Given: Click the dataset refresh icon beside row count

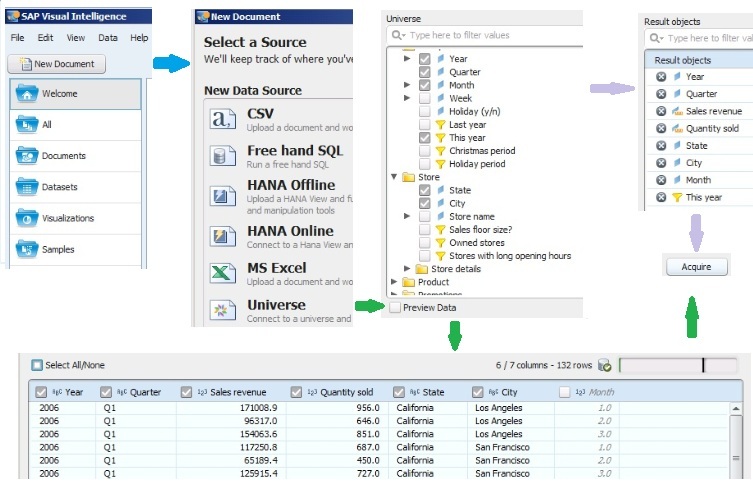Looking at the screenshot, I should click(605, 365).
